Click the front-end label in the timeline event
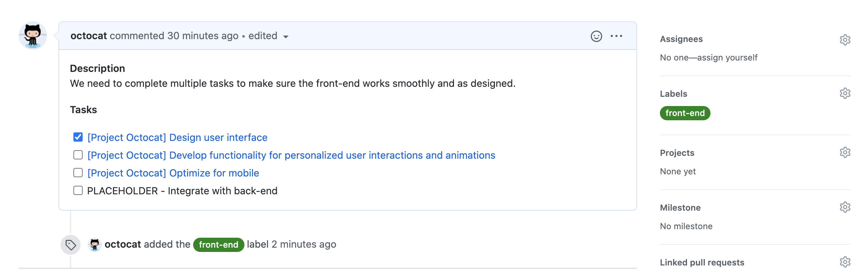The image size is (868, 274). [218, 245]
